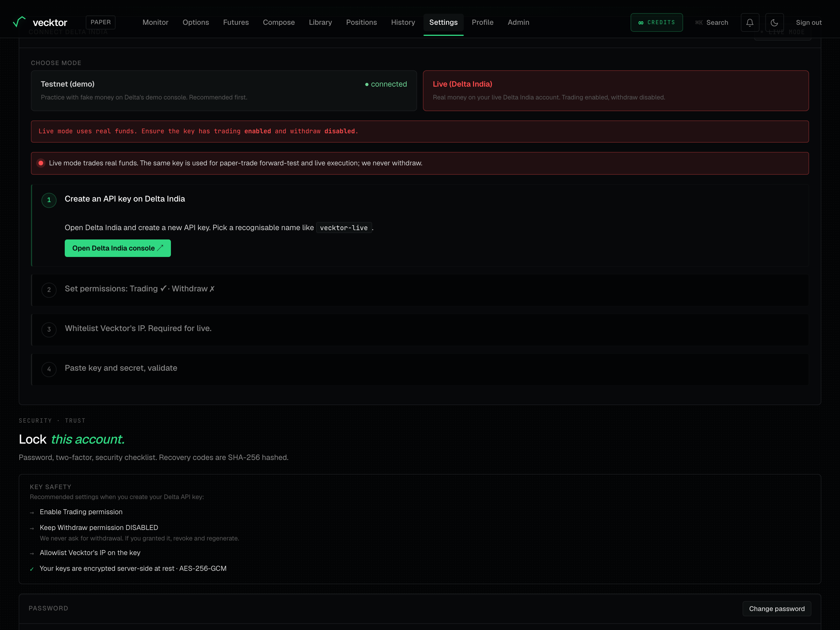Screen dimensions: 840x630
Task: Click 'Enable Trading permission' line
Action: tap(81, 512)
